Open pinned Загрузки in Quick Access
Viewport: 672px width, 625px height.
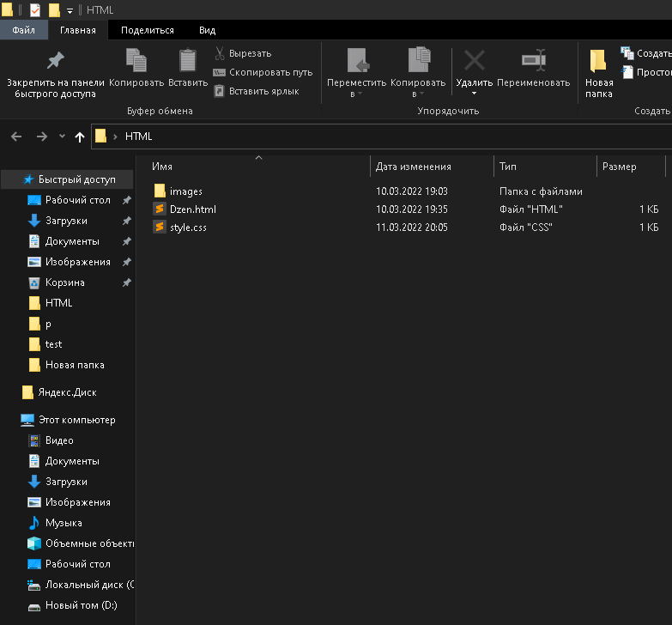coord(66,221)
